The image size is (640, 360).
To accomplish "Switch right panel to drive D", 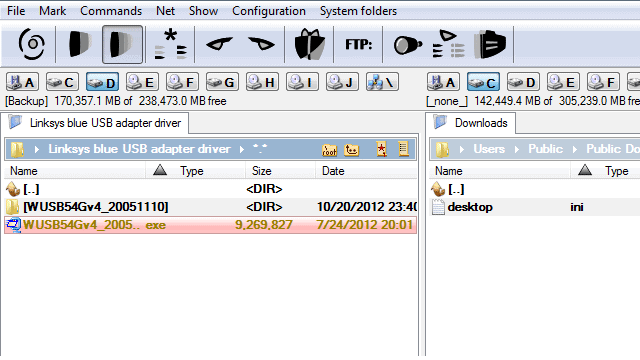I will coord(523,82).
